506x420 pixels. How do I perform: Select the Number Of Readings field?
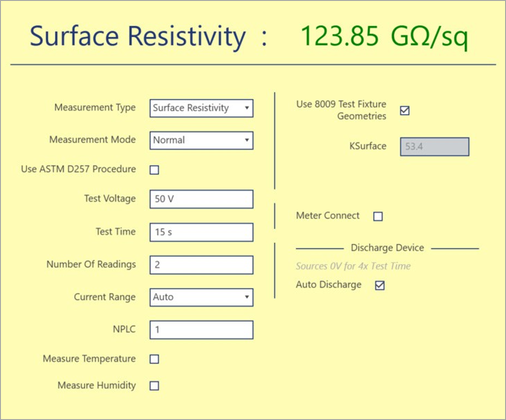(x=202, y=265)
